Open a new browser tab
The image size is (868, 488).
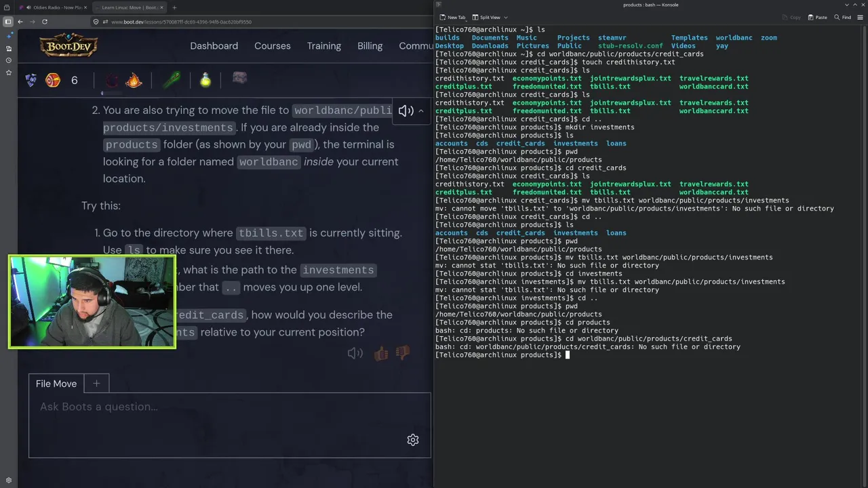(x=174, y=7)
